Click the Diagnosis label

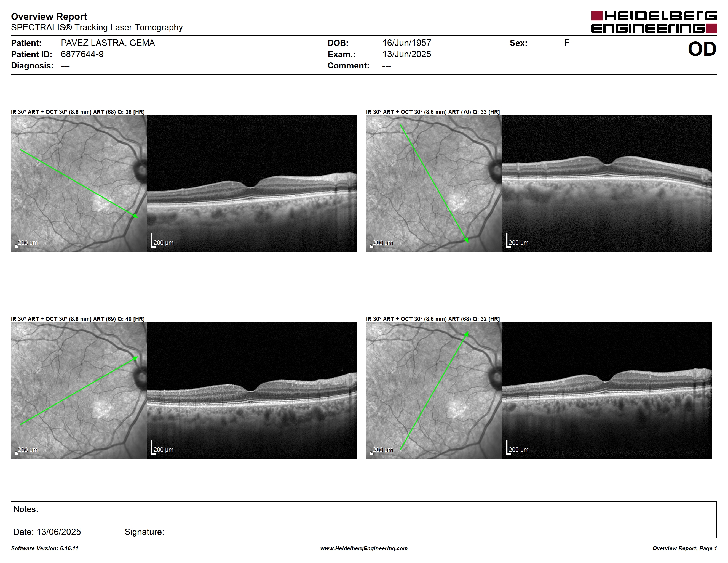pos(32,65)
